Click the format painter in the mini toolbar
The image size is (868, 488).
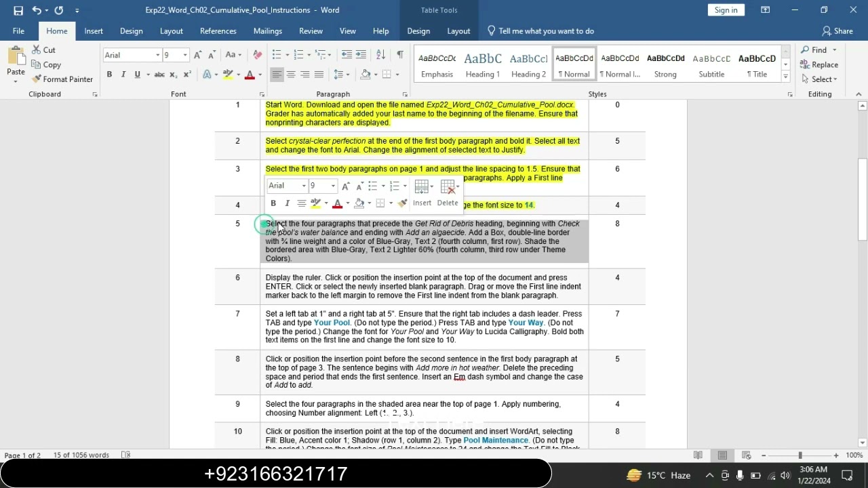point(403,203)
